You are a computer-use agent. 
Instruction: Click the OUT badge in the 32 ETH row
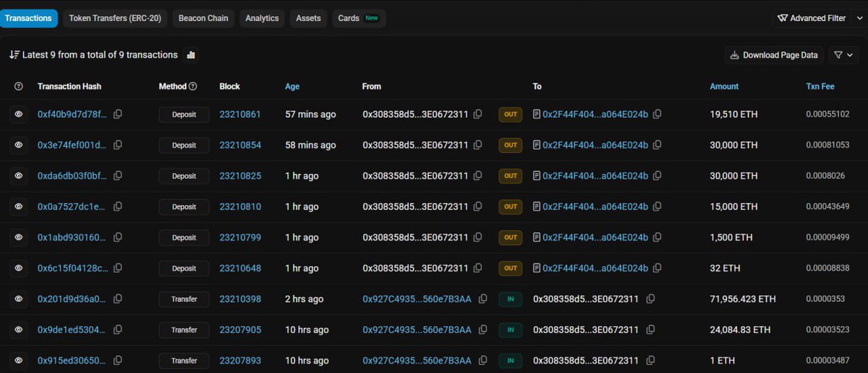click(511, 268)
